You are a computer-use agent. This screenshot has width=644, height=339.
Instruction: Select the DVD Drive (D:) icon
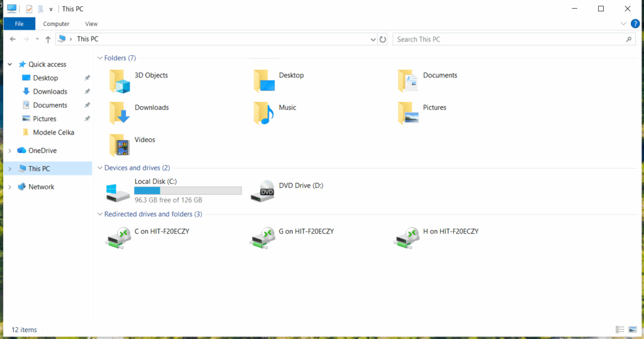tap(263, 191)
